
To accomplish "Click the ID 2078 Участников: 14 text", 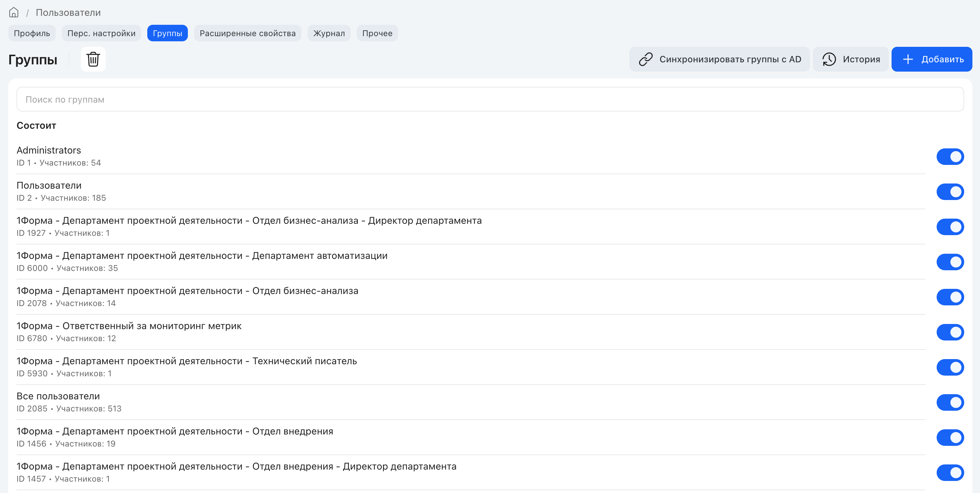I will (66, 303).
